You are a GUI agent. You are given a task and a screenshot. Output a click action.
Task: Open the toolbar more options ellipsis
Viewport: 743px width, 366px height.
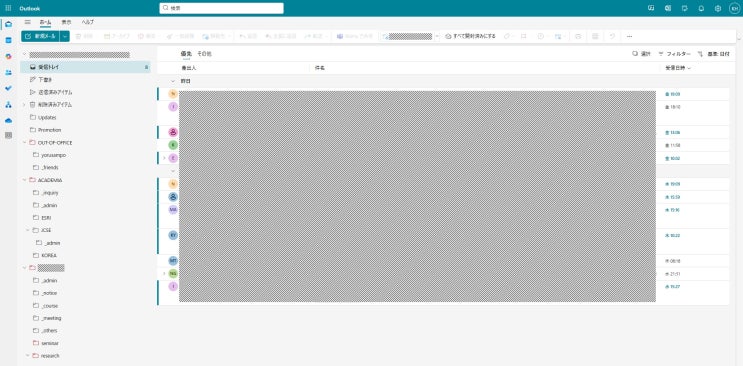(629, 36)
